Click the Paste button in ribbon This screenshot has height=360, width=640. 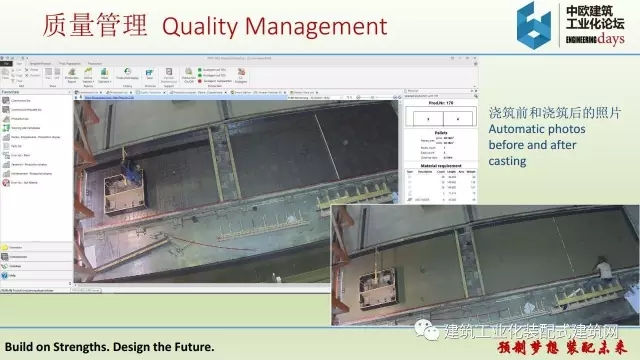[5, 74]
